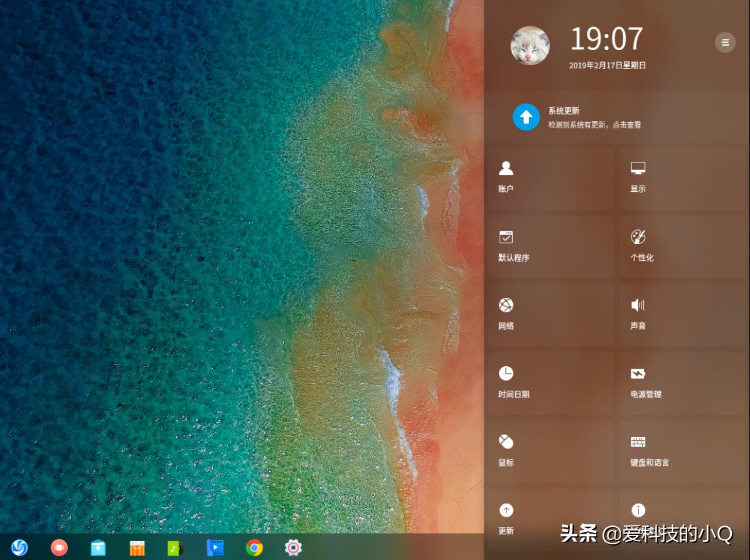750x560 pixels.
Task: Launch Google Chrome from the dock
Action: (254, 547)
